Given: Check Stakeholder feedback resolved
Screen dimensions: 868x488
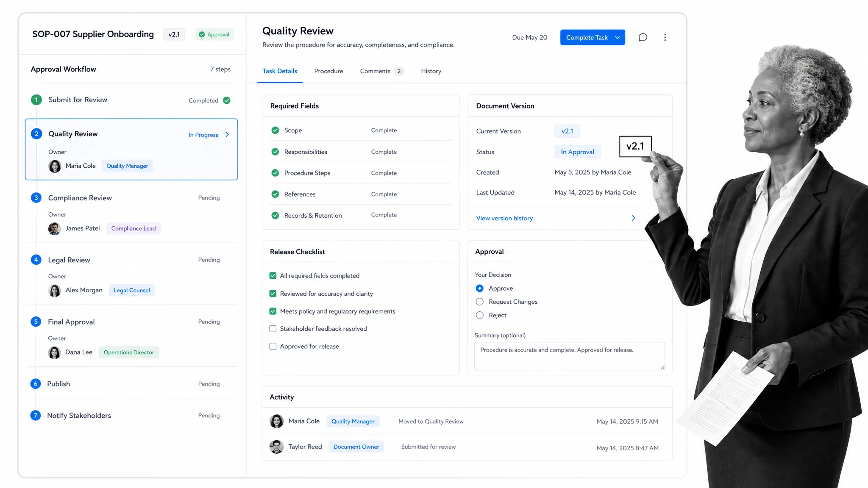Looking at the screenshot, I should pos(273,329).
